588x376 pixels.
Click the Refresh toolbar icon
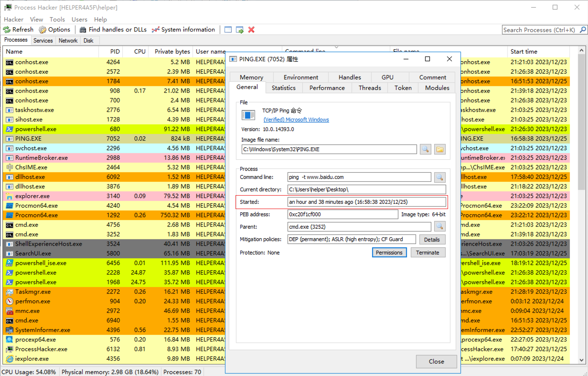[7, 30]
